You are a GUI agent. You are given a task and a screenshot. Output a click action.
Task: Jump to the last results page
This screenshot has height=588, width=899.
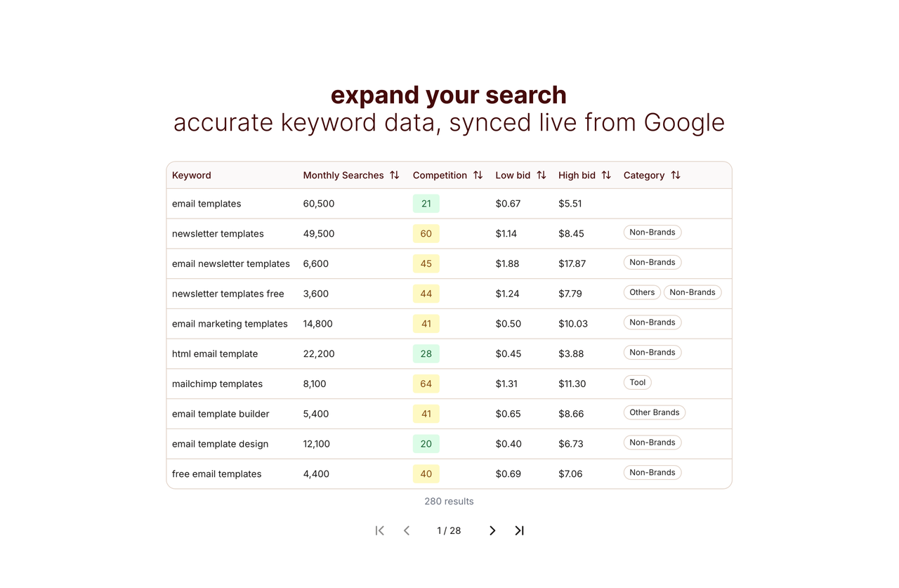coord(519,530)
